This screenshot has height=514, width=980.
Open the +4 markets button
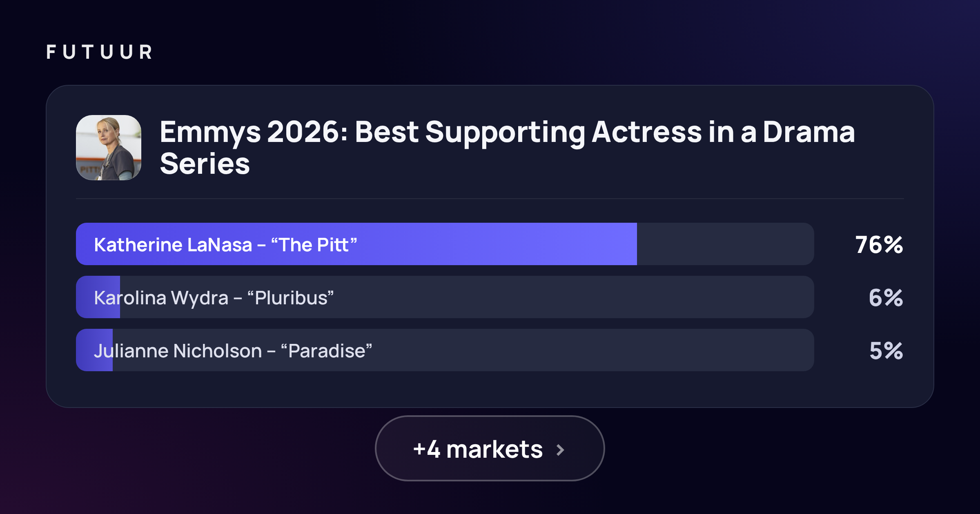(x=490, y=448)
